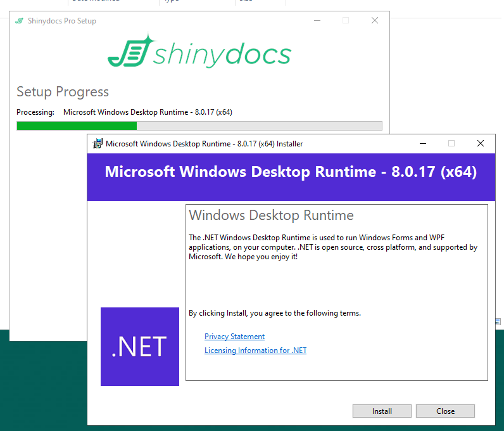The image size is (504, 431).
Task: Click the .NET installer title bar icon
Action: (98, 144)
